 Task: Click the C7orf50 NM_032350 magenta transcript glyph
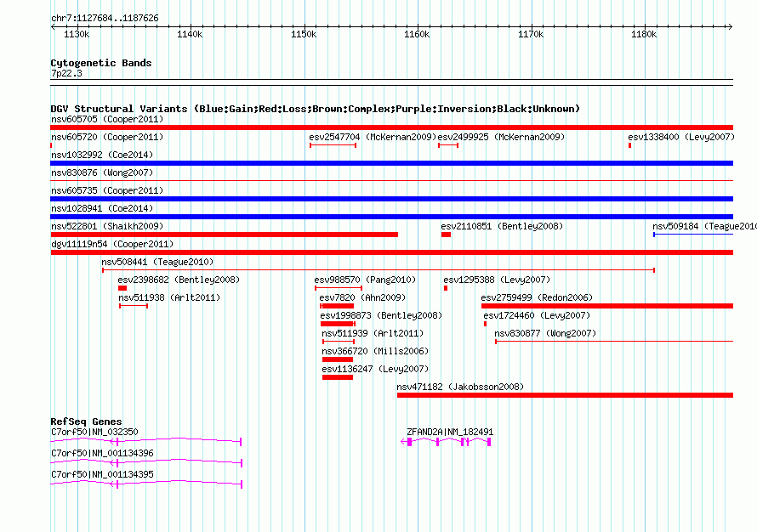(x=145, y=441)
